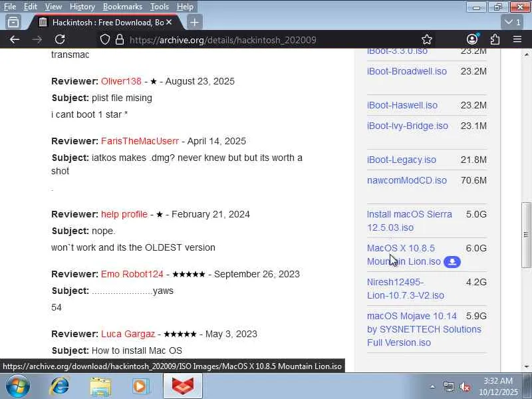
Task: Open the taskbar clock showing 3:32 AM
Action: click(498, 386)
